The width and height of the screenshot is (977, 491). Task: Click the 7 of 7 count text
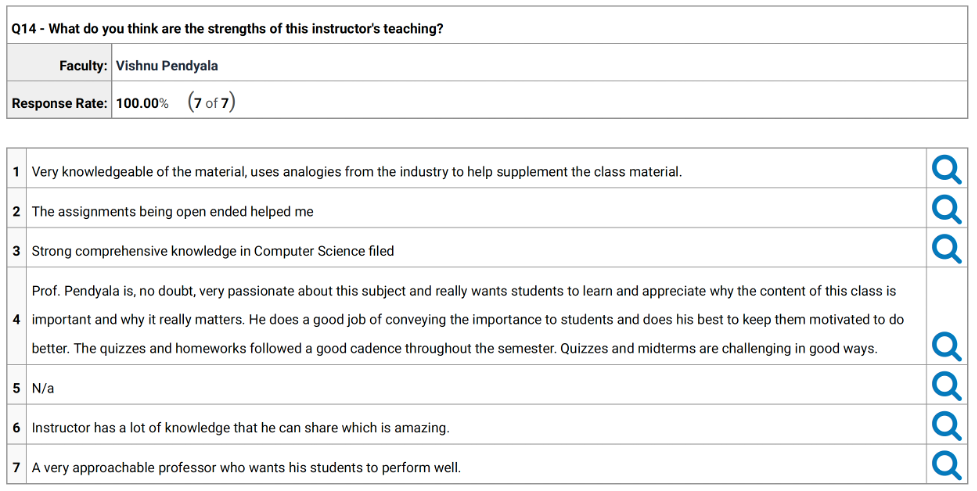pyautogui.click(x=211, y=103)
